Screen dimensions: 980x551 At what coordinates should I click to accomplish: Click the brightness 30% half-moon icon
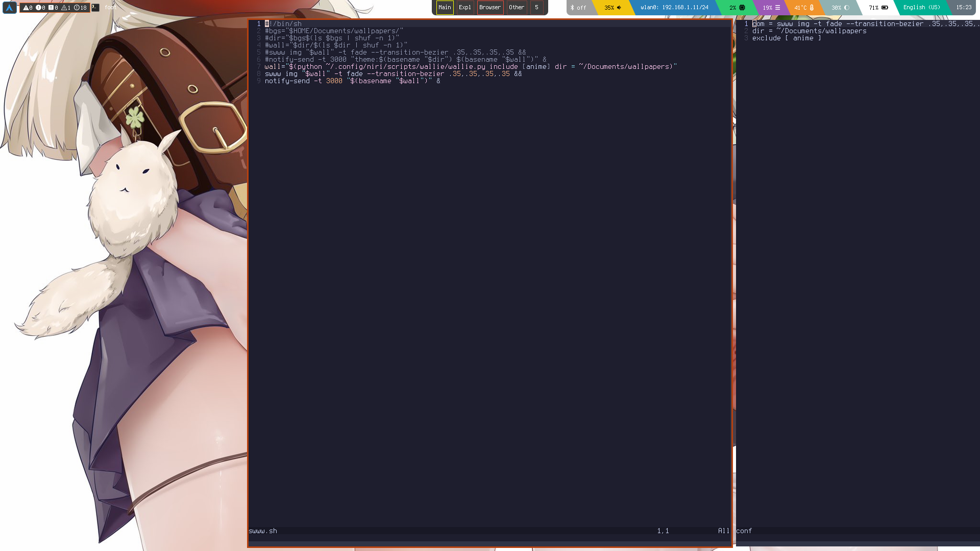(x=847, y=8)
